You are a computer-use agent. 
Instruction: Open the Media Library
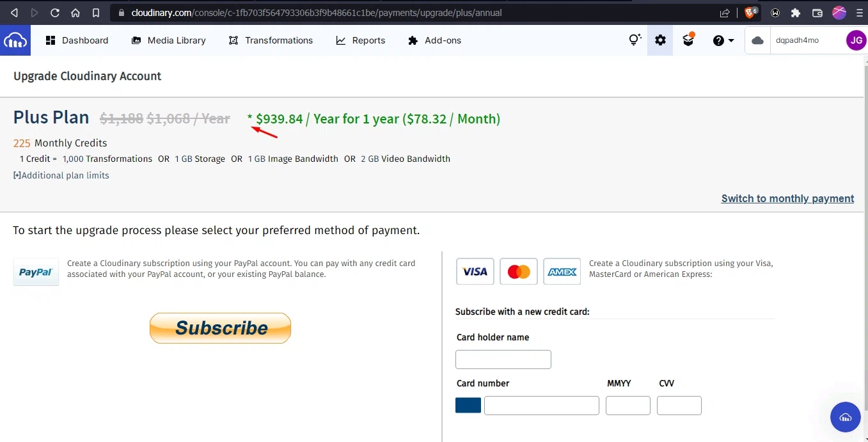tap(169, 40)
